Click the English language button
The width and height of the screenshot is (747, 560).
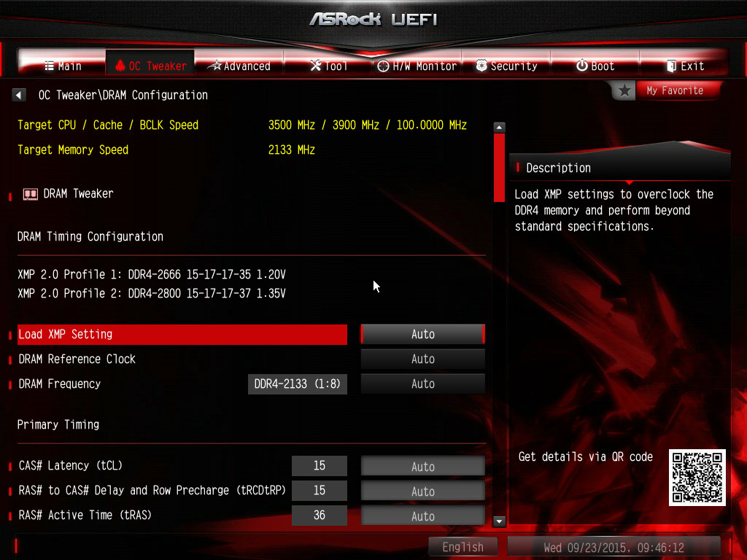pyautogui.click(x=462, y=547)
